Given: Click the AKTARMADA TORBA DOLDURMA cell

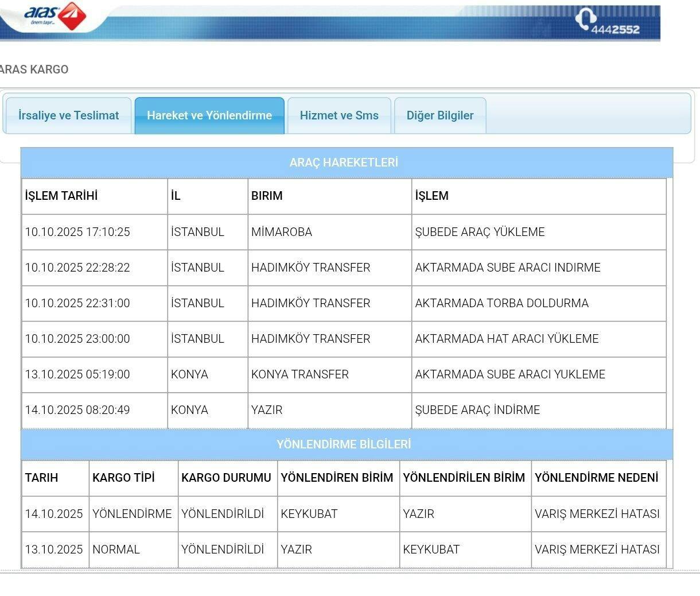Looking at the screenshot, I should pos(501,303).
